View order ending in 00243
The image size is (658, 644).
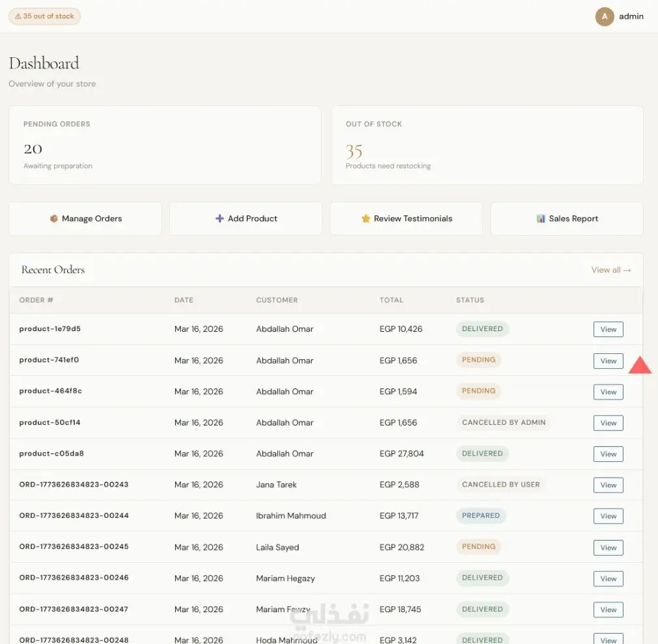tap(608, 485)
